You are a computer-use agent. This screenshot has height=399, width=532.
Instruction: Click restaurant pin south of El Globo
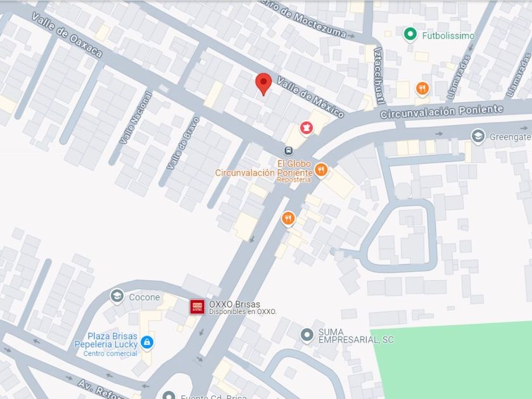coord(288,218)
